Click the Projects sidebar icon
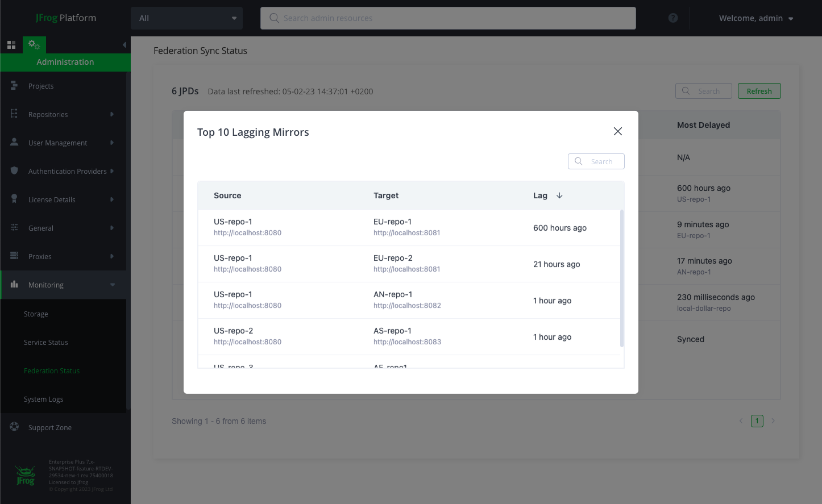This screenshot has width=822, height=504. pos(14,85)
